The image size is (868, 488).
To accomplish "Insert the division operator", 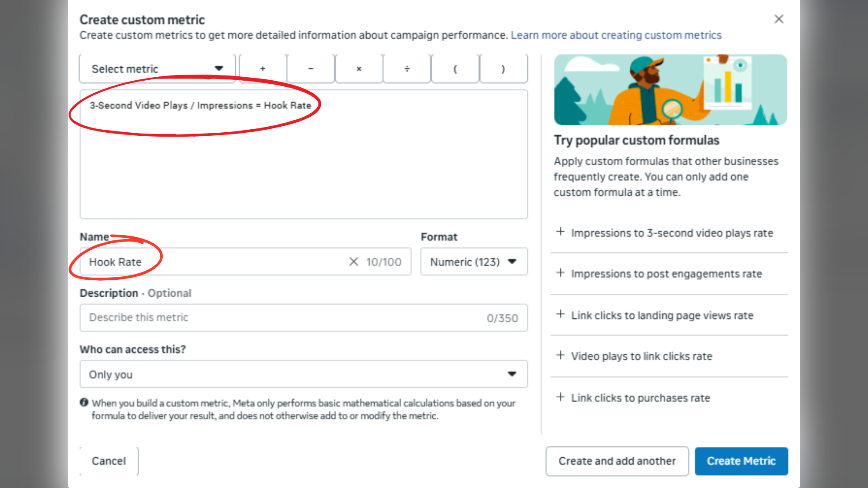I will click(407, 69).
